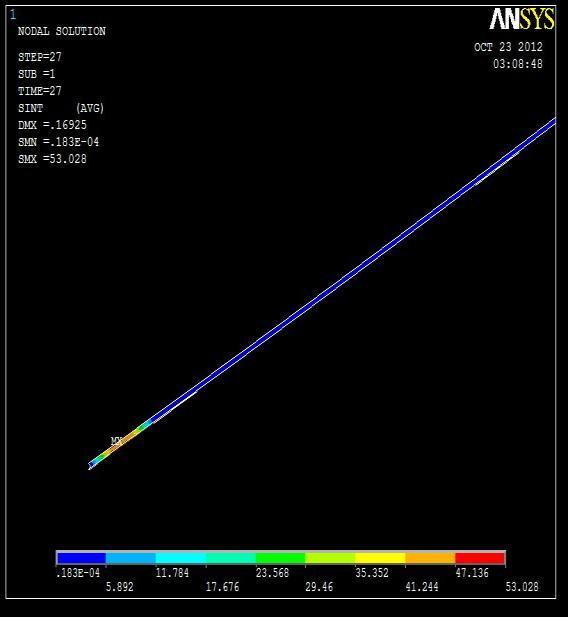Click the MX maximum stress marker

117,441
